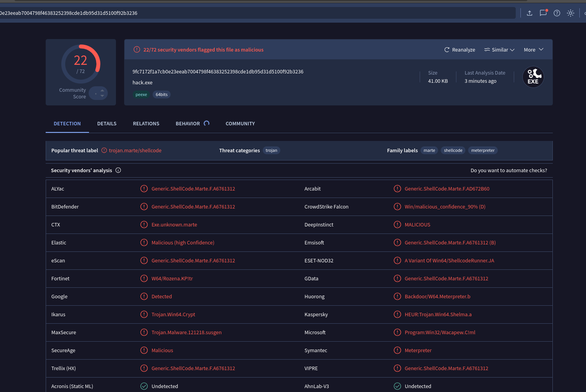
Task: Click the upload file icon in the top bar
Action: pyautogui.click(x=529, y=13)
